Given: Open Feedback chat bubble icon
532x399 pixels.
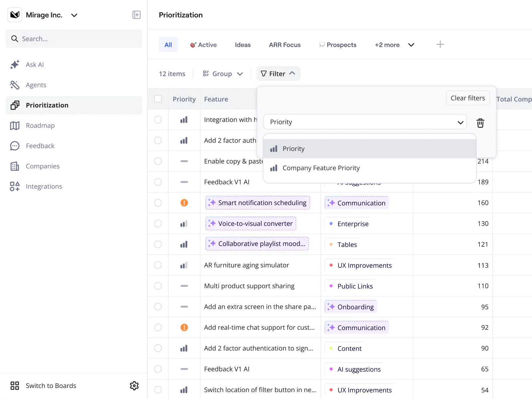Looking at the screenshot, I should pos(15,146).
